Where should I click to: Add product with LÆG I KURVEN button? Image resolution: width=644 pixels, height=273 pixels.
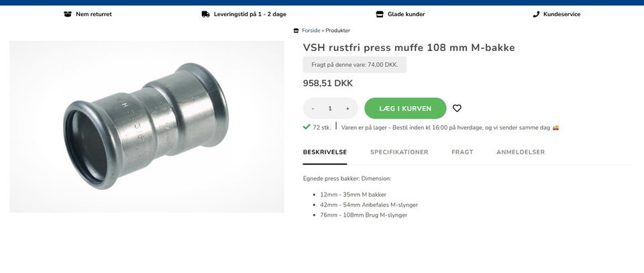(405, 109)
